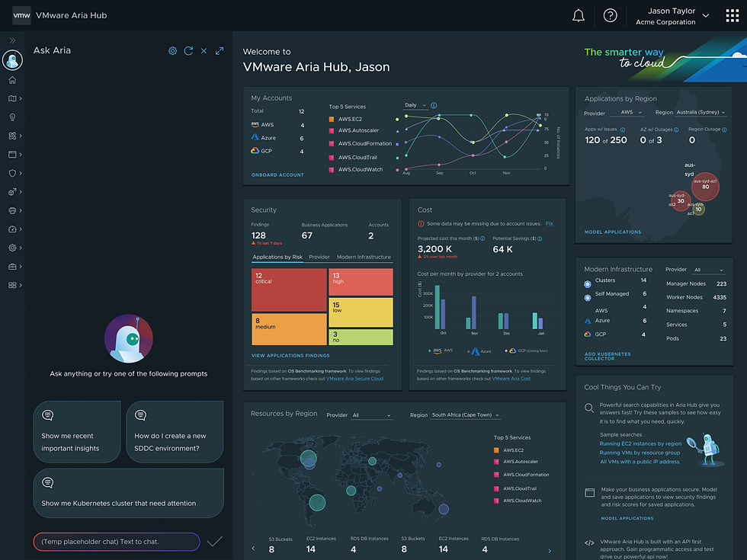Switch to the Modern Infrastructure tab
Viewport: 747px width, 560px height.
pos(364,258)
